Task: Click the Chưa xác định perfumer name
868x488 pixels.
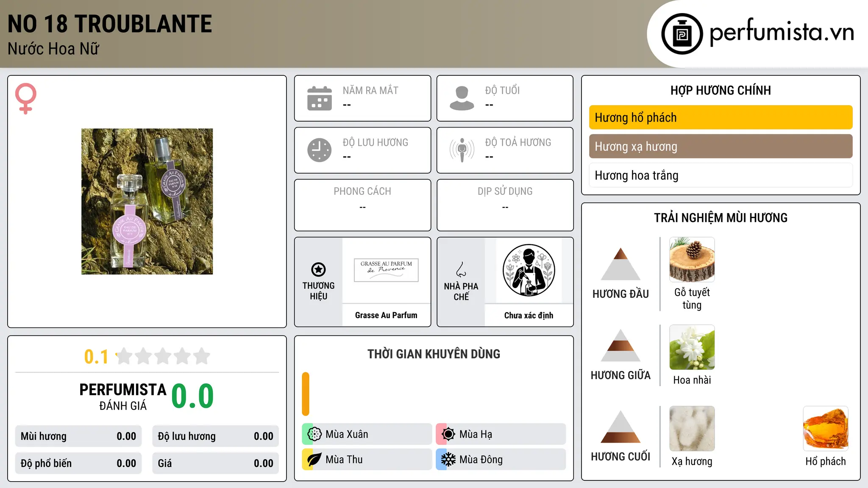Action: tap(529, 315)
